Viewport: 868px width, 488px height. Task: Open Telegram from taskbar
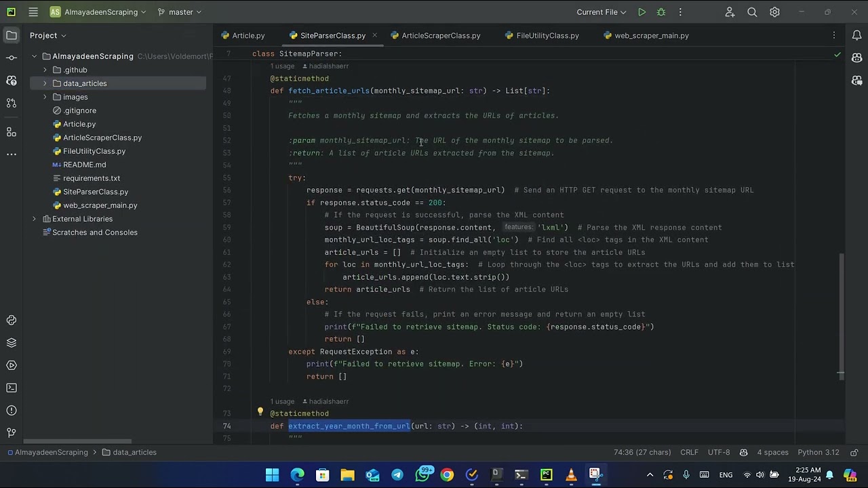coord(397,474)
